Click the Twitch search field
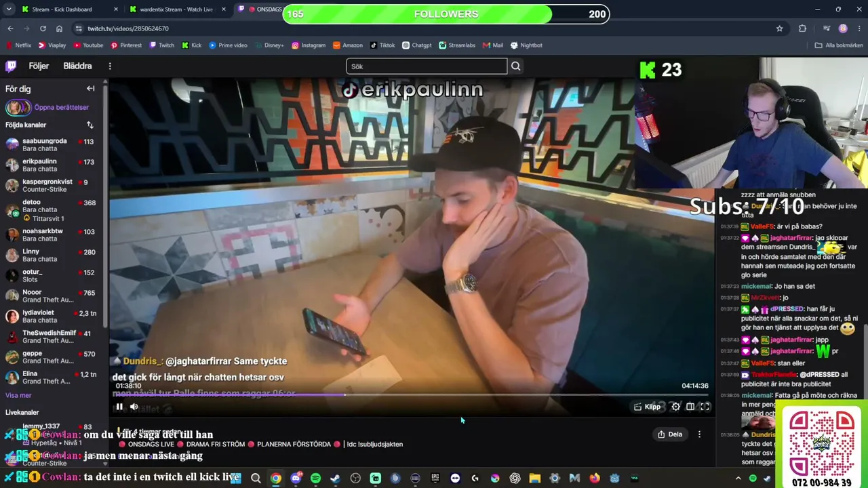This screenshot has height=488, width=868. click(427, 66)
